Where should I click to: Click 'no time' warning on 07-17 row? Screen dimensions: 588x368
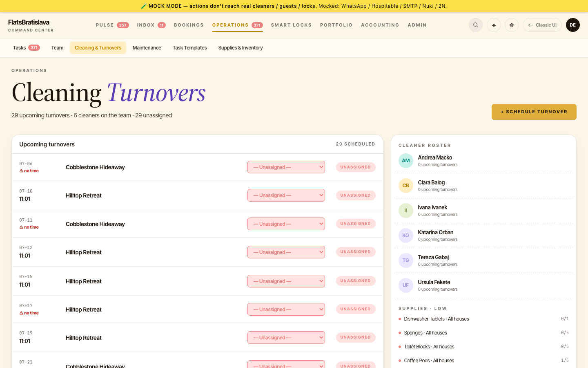click(29, 313)
